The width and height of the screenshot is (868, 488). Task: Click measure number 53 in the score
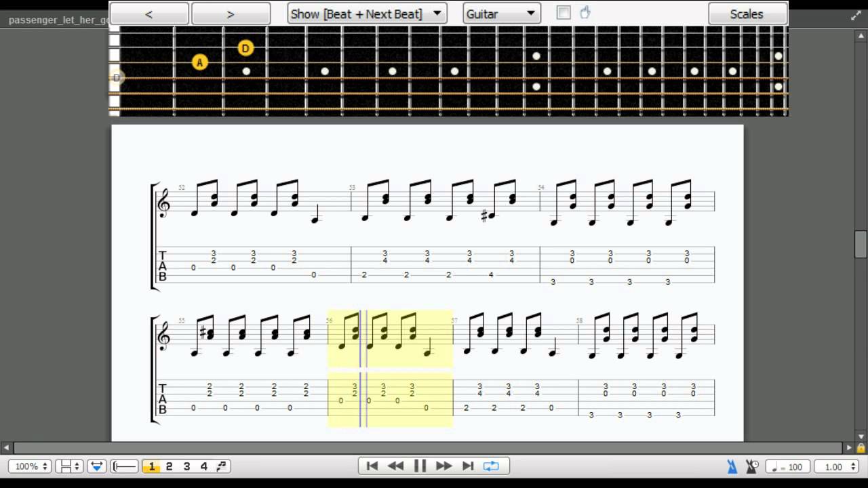353,188
